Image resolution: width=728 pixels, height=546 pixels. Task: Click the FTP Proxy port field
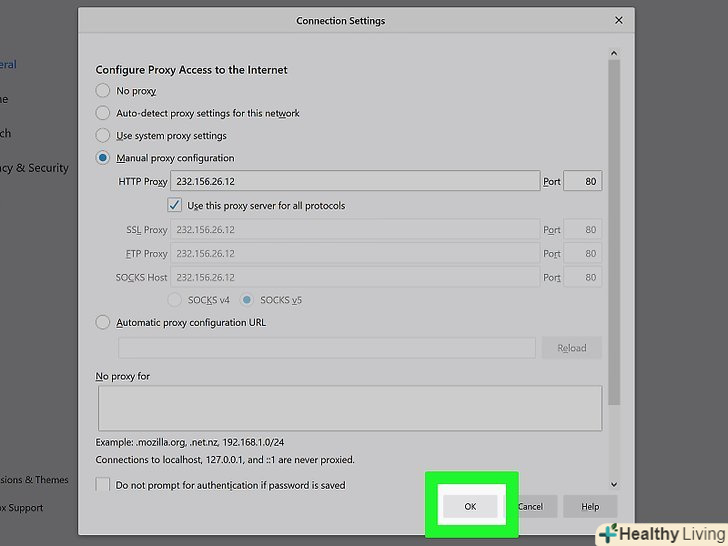(x=583, y=254)
